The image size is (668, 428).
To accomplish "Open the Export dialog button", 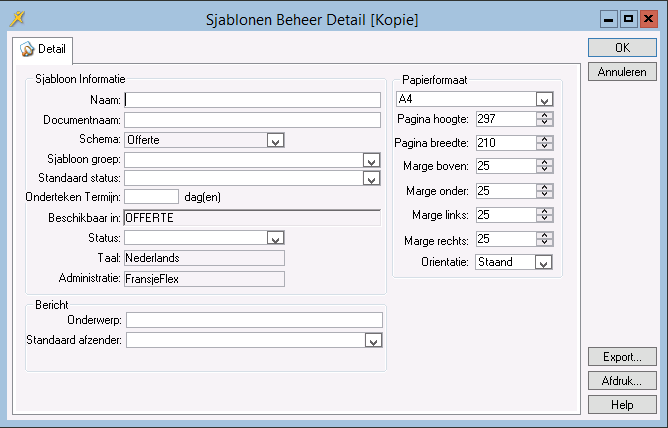I will (x=622, y=356).
